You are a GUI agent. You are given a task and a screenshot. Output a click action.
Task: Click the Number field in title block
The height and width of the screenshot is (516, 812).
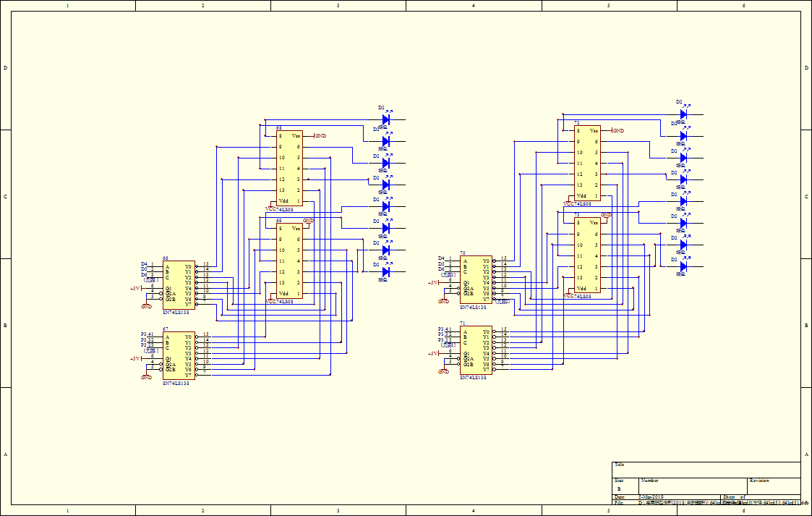tap(692, 485)
